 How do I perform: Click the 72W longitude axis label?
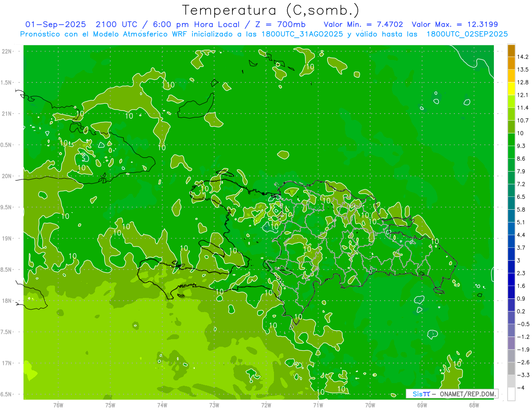pos(266,405)
